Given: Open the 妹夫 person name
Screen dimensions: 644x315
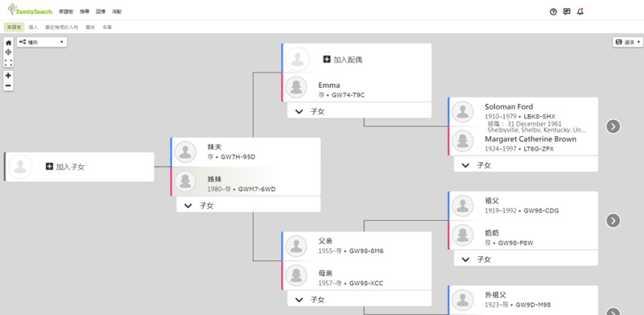Looking at the screenshot, I should pyautogui.click(x=214, y=147).
